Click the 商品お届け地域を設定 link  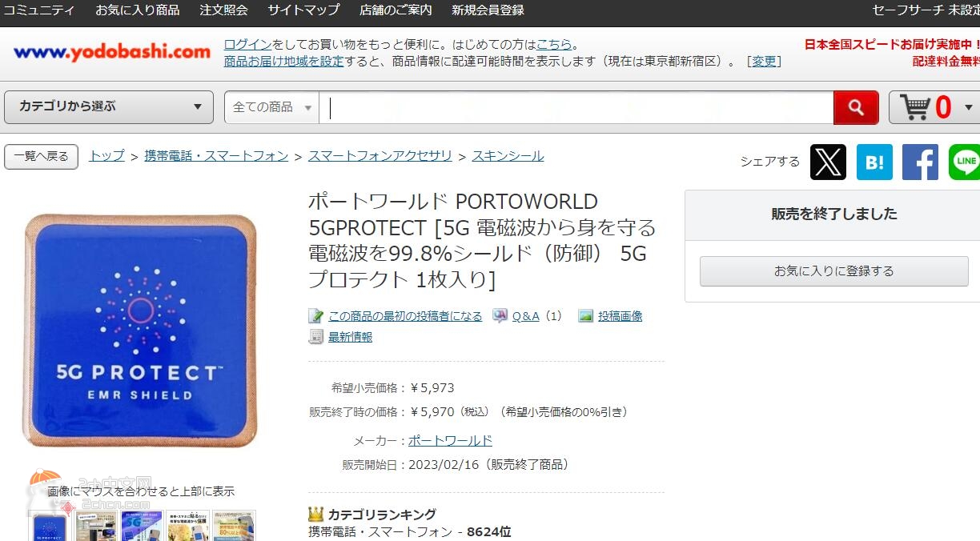pyautogui.click(x=283, y=61)
